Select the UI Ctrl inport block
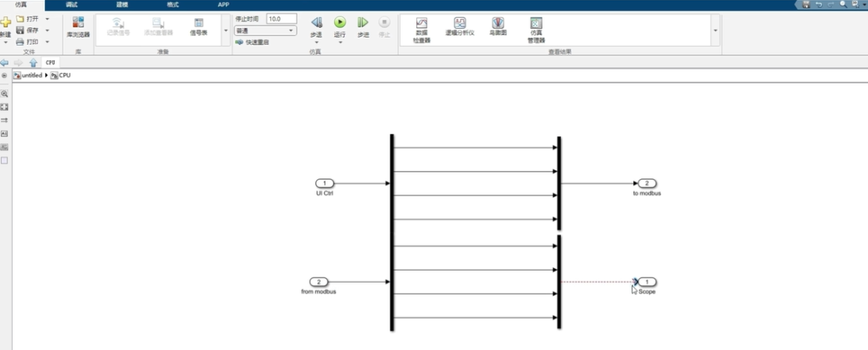868x350 pixels. point(325,183)
